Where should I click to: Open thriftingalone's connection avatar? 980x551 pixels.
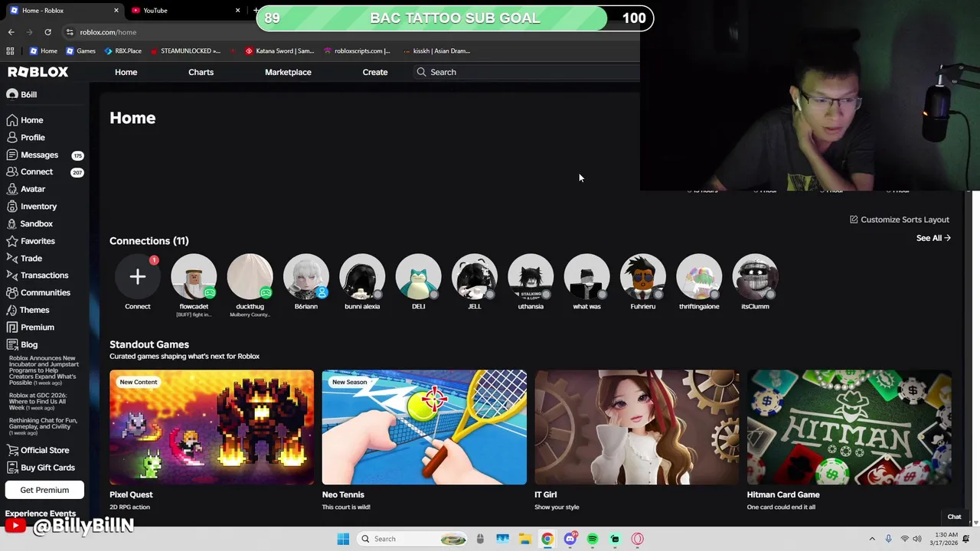(x=699, y=276)
